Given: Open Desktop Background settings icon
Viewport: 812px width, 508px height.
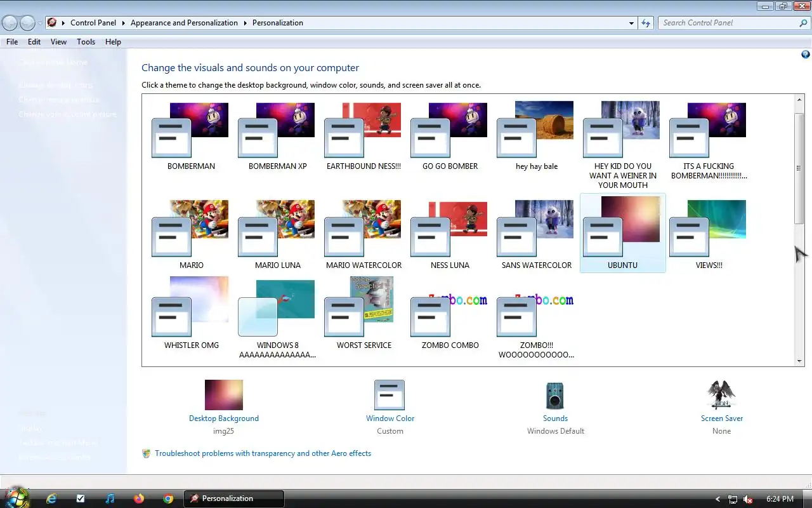Looking at the screenshot, I should pos(224,395).
